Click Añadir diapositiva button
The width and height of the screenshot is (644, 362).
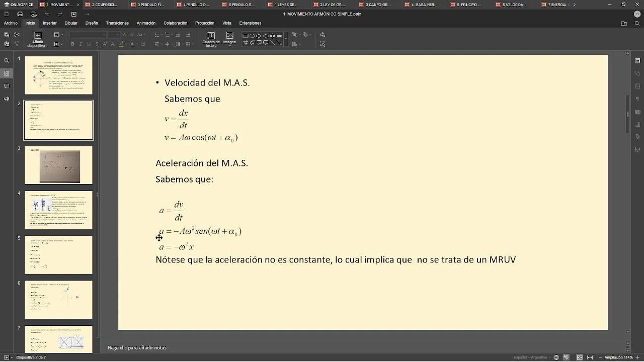[37, 39]
